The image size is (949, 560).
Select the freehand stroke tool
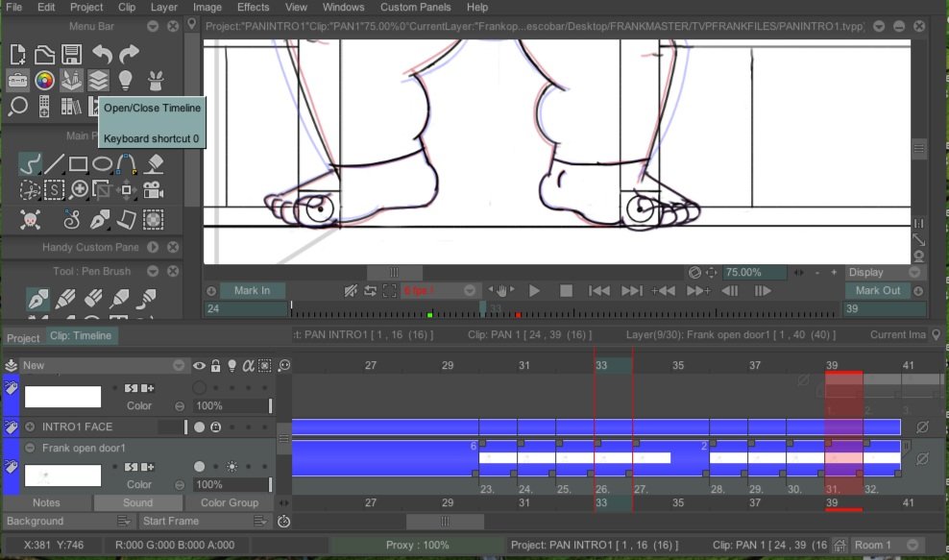(29, 163)
